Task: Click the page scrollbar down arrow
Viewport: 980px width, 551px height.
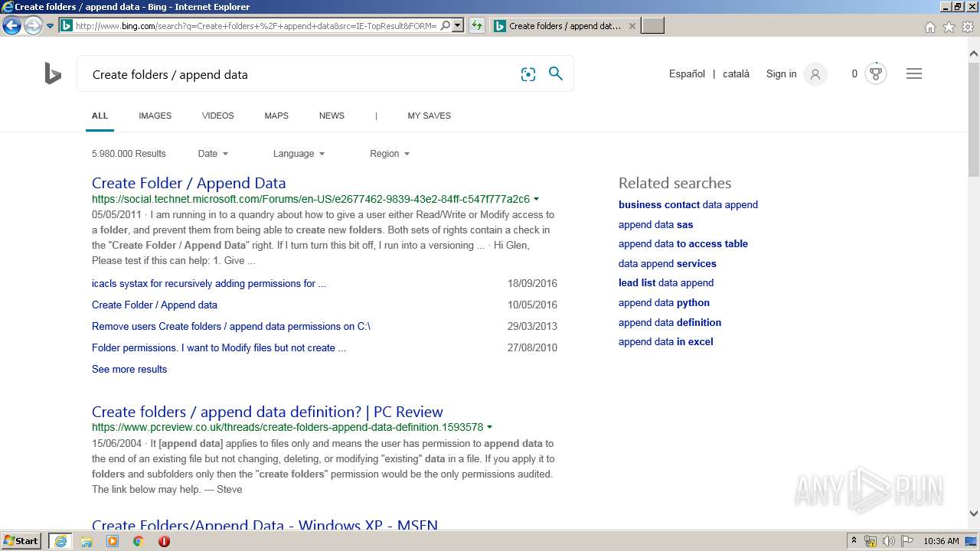Action: point(974,514)
